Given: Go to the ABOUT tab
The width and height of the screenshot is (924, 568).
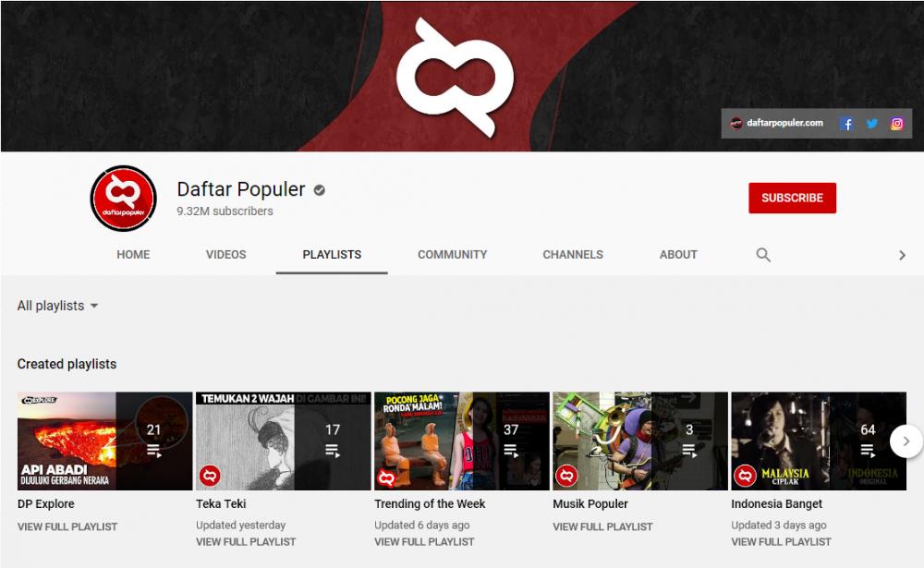Looking at the screenshot, I should pyautogui.click(x=678, y=255).
